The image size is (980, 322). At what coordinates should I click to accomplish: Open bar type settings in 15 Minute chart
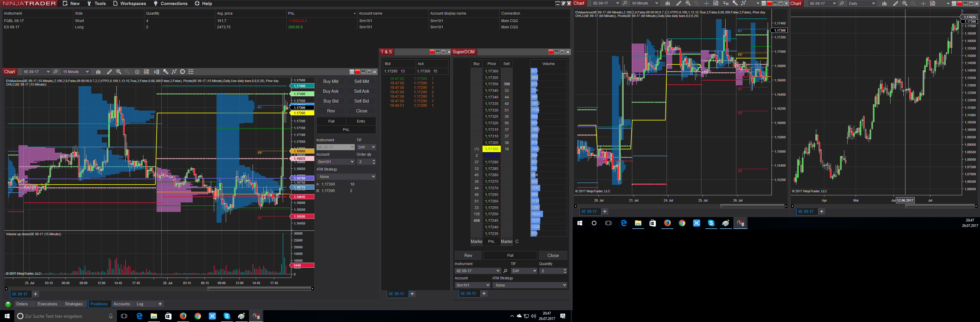[98, 72]
